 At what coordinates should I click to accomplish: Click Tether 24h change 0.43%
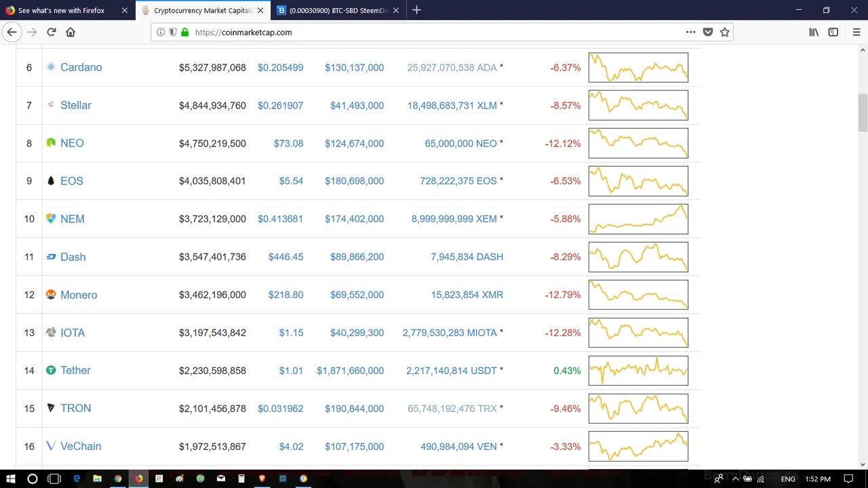[x=567, y=371]
